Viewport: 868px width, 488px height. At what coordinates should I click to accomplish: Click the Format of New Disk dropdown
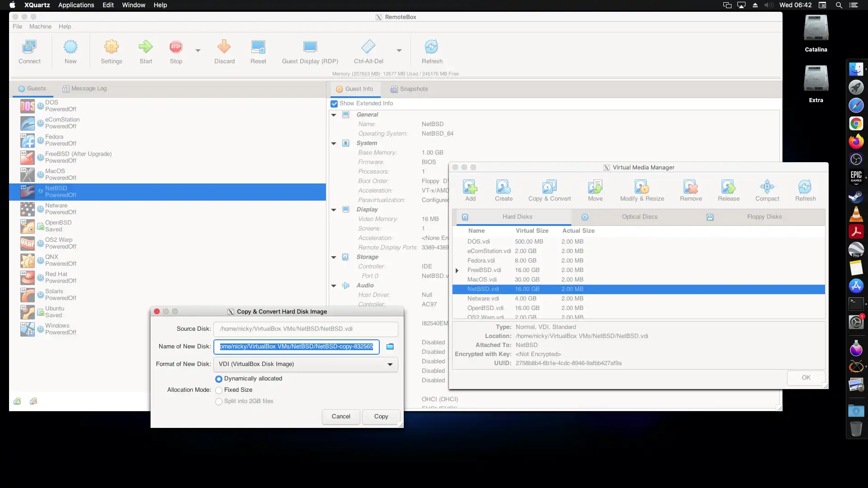pyautogui.click(x=305, y=363)
